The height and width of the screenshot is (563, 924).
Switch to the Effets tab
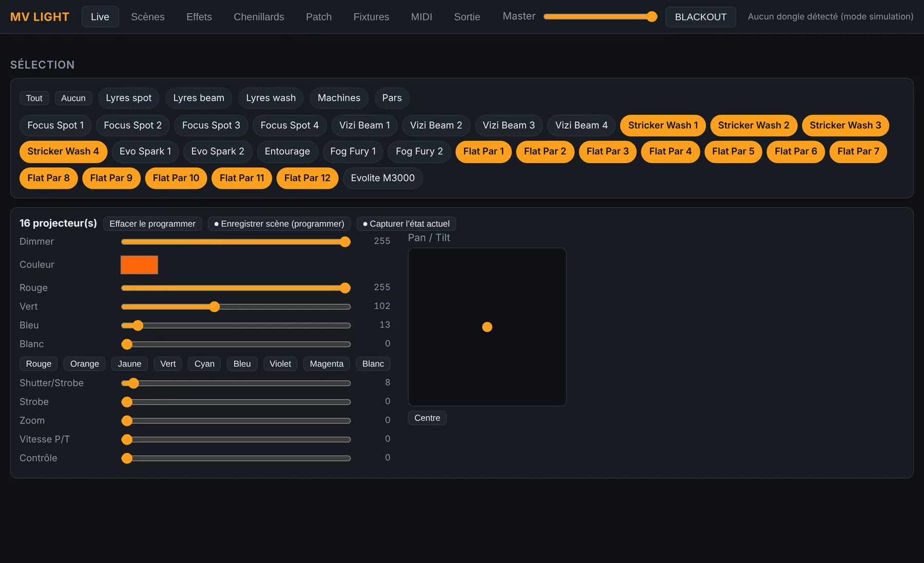point(199,17)
